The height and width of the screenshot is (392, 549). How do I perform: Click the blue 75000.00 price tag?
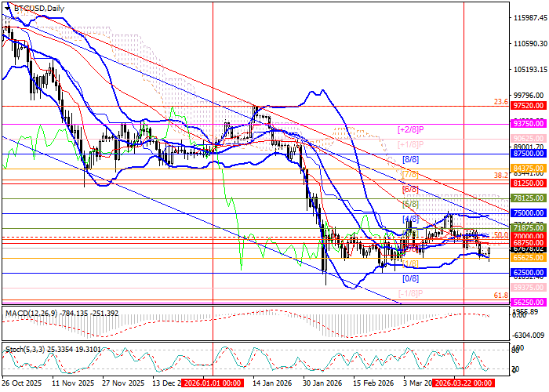click(x=526, y=212)
